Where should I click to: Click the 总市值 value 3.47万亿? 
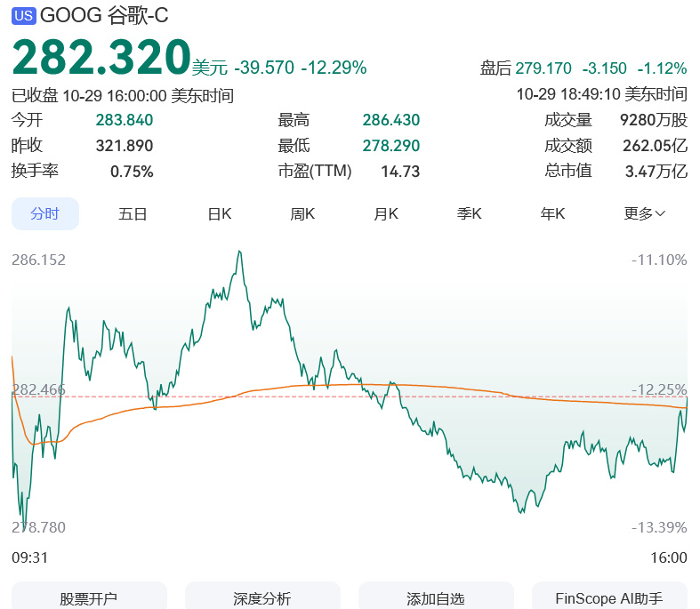656,172
